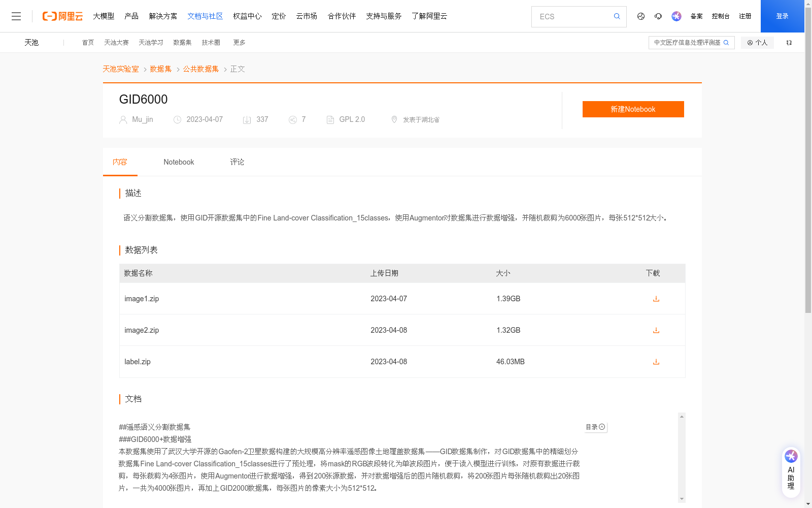Open the 个人 personal dropdown
The height and width of the screenshot is (508, 812).
pos(757,43)
